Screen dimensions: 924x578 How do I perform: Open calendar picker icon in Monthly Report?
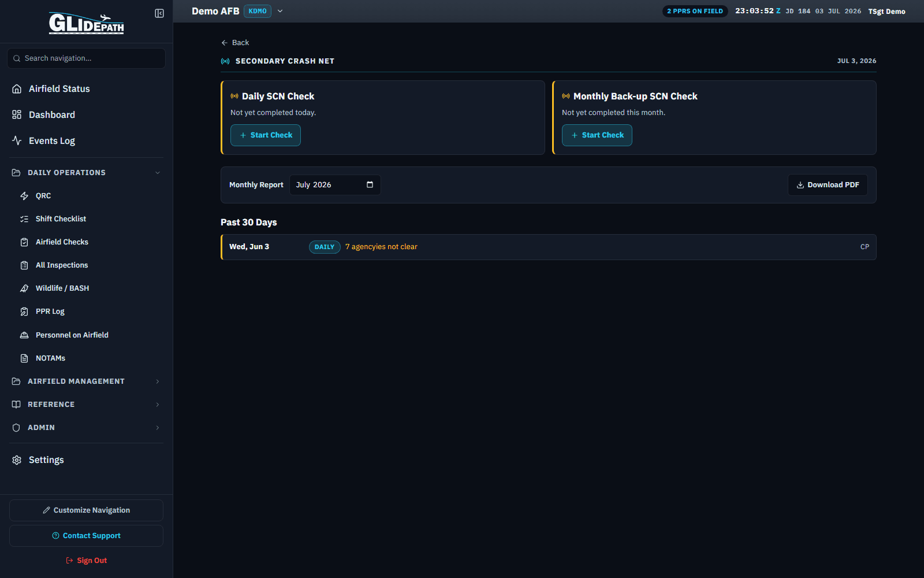[x=370, y=185]
